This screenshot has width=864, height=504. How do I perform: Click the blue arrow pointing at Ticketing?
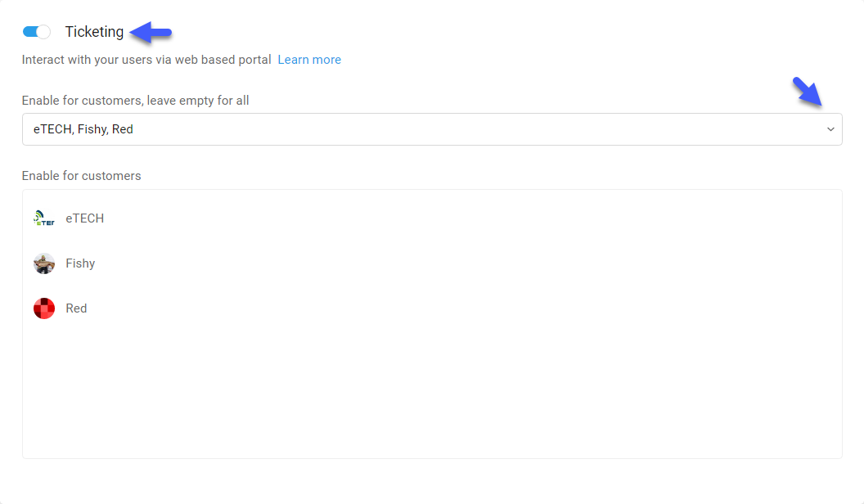coord(151,33)
